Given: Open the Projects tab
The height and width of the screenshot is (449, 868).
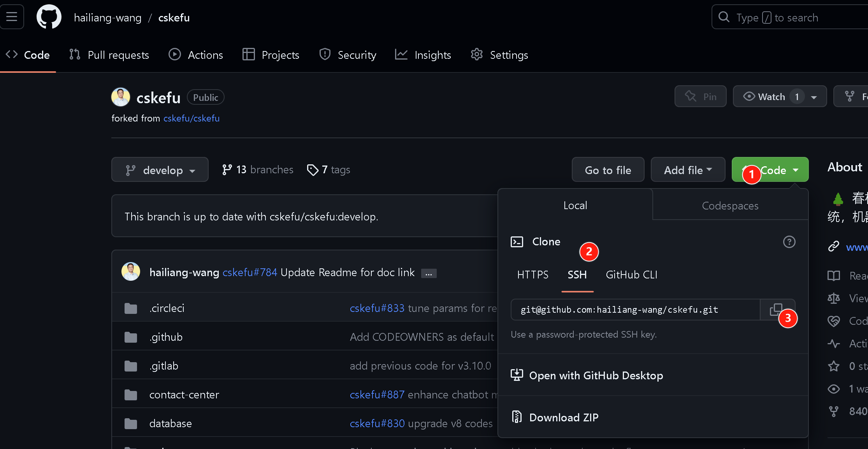Looking at the screenshot, I should [271, 55].
